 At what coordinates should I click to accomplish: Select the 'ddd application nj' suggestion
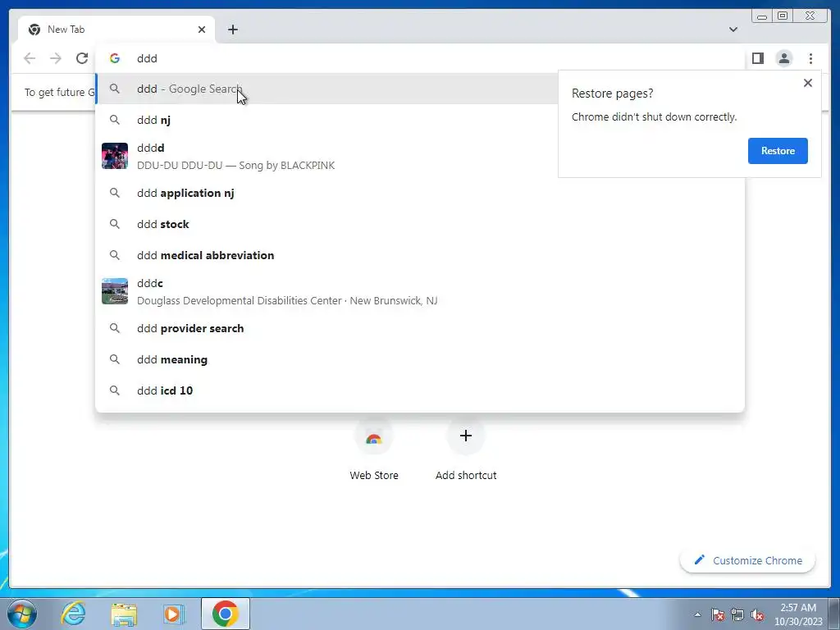coord(420,193)
